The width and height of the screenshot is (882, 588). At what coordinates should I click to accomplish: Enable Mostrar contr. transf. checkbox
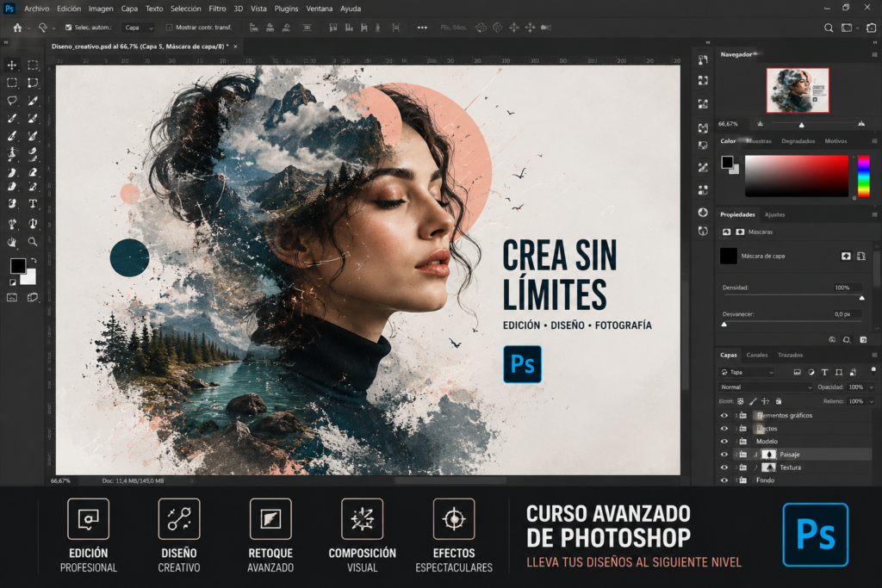(x=170, y=28)
